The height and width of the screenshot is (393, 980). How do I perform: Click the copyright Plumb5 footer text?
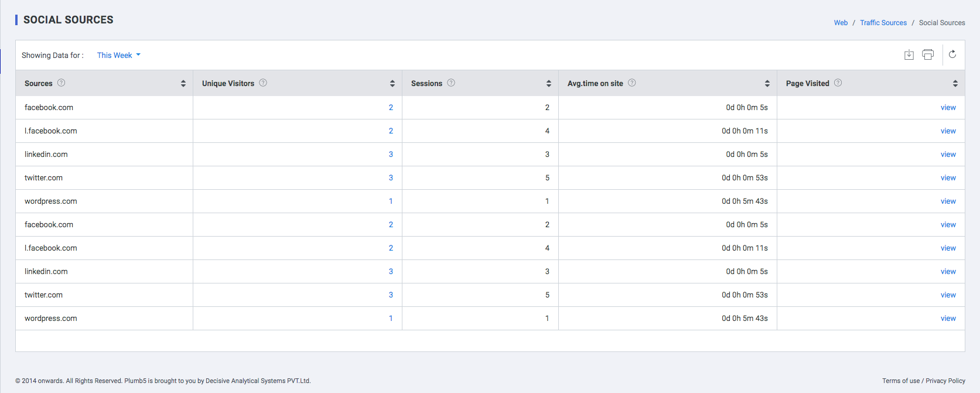[163, 381]
